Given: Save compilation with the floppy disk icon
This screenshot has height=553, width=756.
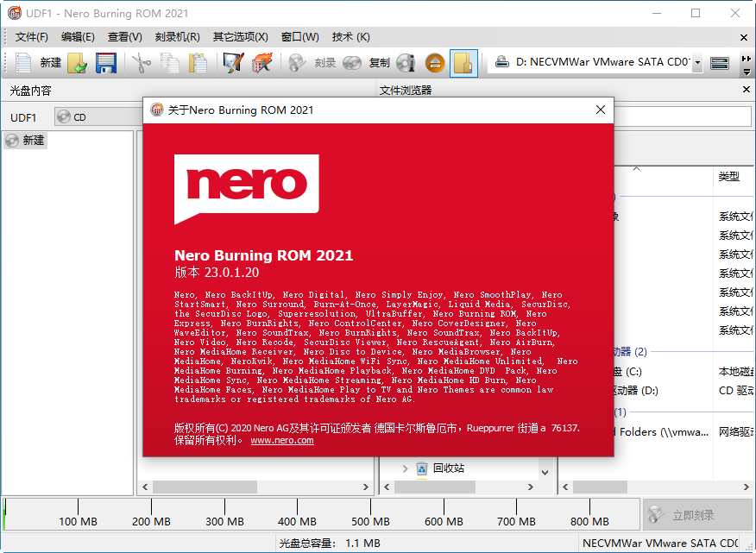Looking at the screenshot, I should pyautogui.click(x=105, y=63).
